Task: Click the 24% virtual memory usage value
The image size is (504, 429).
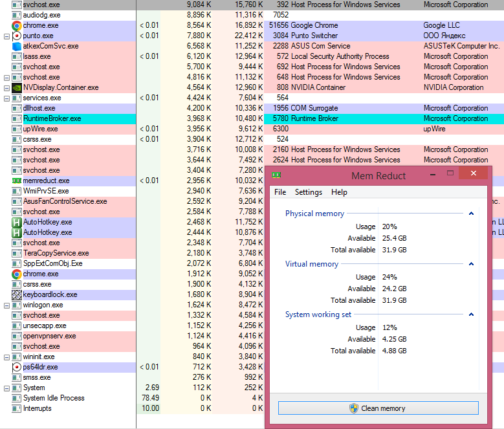Action: [x=389, y=277]
